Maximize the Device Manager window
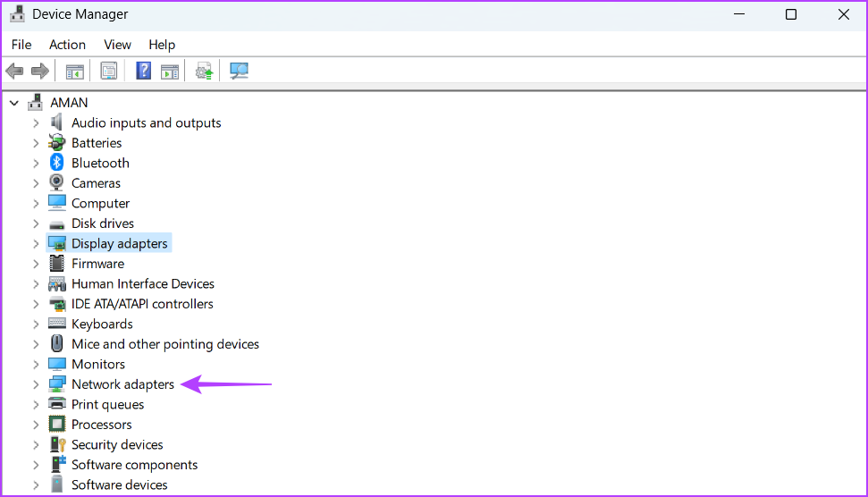 (x=791, y=14)
